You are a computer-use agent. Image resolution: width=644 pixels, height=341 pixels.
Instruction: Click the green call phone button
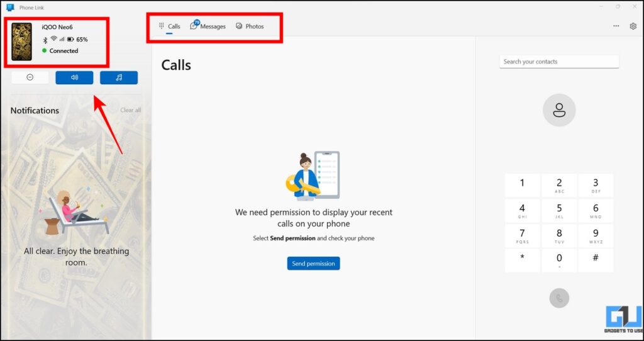(558, 298)
